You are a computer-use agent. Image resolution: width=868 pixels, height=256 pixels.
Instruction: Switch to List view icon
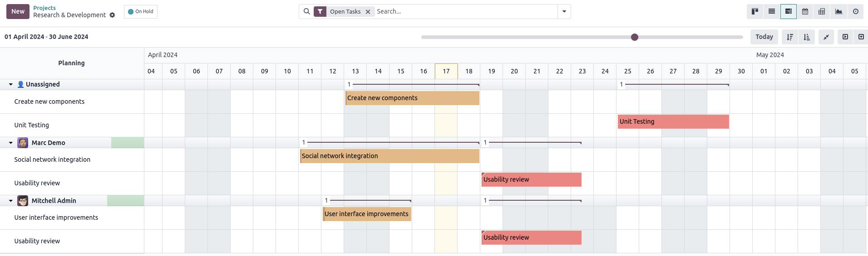771,11
